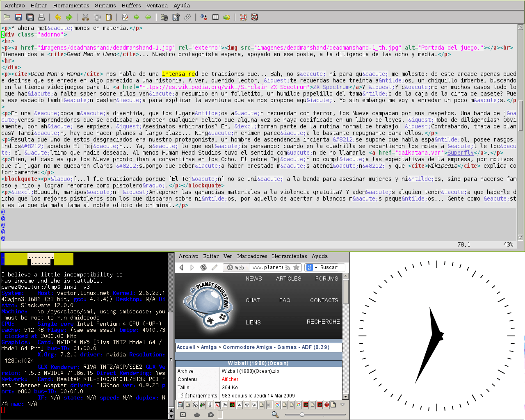The image size is (525, 420).
Task: Find previous match with the left green arrow
Action: 148,17
